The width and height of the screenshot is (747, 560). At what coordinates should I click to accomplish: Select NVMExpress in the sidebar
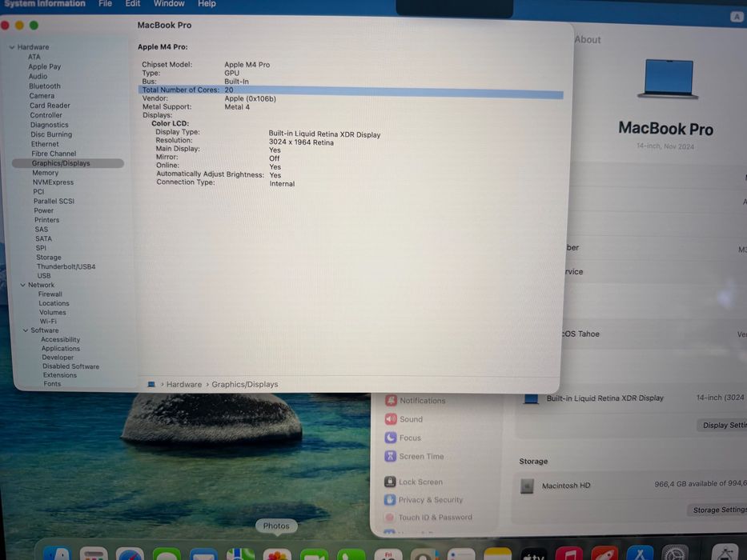(x=53, y=182)
